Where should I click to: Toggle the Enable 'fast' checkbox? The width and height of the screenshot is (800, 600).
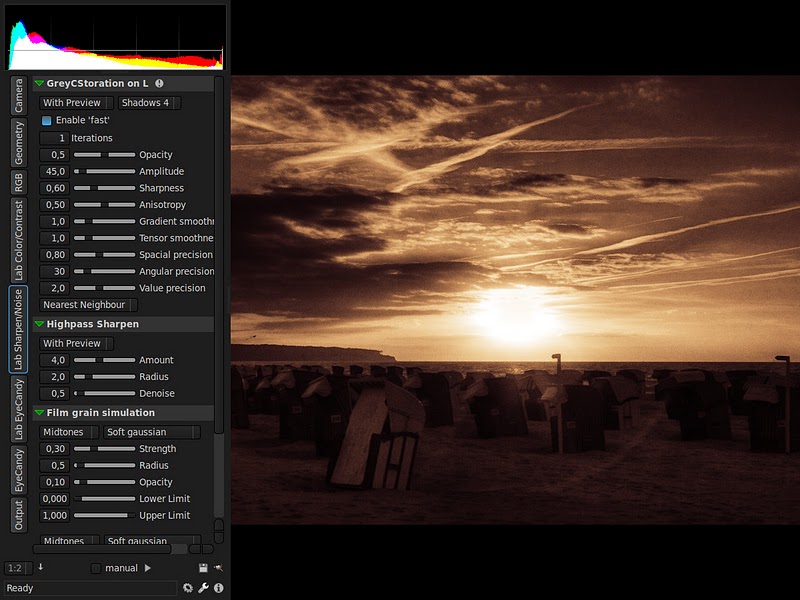point(46,120)
